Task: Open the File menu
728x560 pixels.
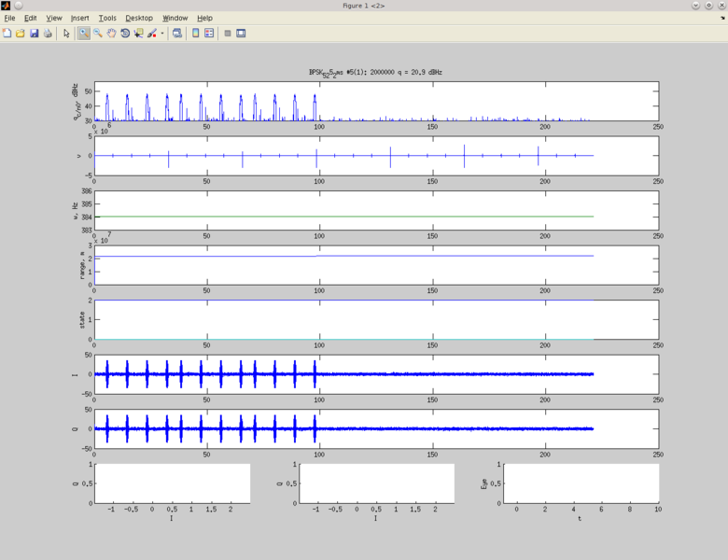Action: [x=9, y=18]
